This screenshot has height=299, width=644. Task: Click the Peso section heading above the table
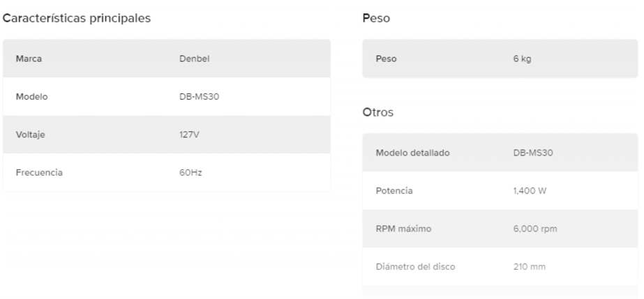[376, 19]
